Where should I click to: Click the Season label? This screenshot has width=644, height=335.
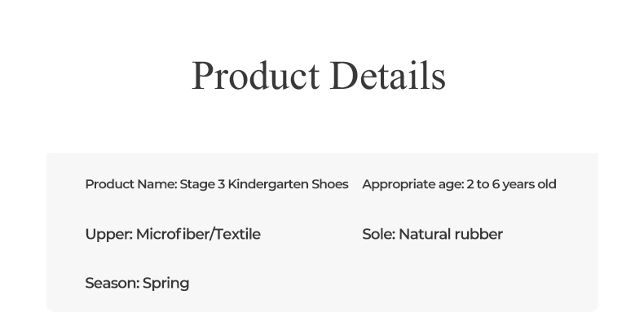click(112, 284)
